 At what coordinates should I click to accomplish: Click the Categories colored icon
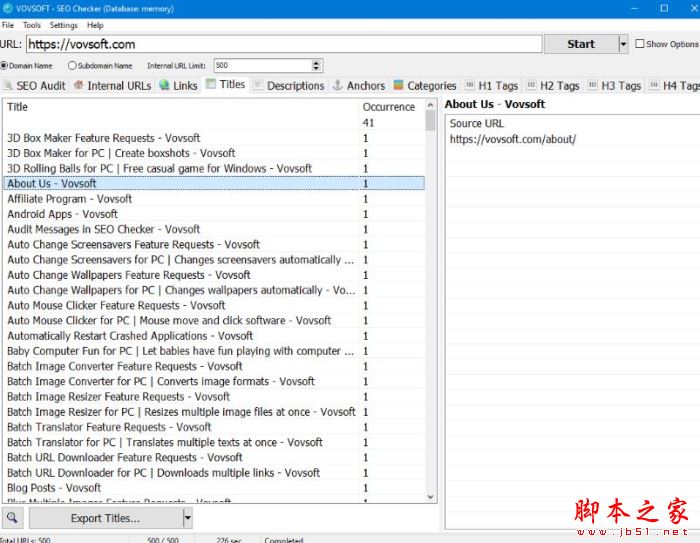tap(399, 85)
